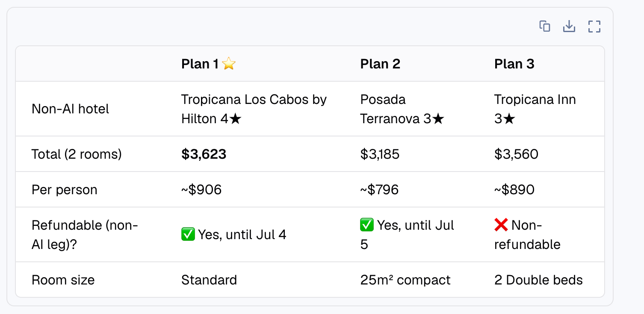This screenshot has height=314, width=644.
Task: Click the Non-AI hotel row label
Action: coord(70,109)
